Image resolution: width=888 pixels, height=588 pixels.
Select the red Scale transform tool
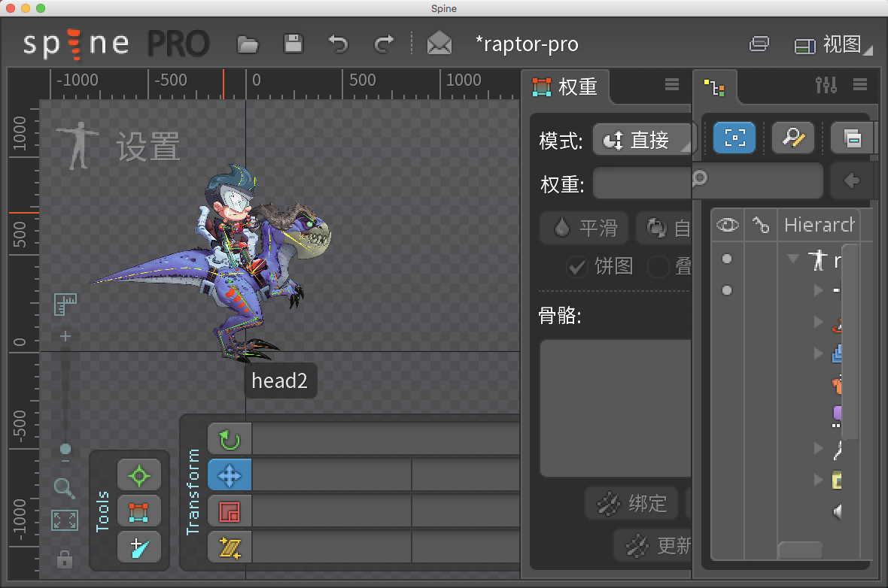[229, 511]
